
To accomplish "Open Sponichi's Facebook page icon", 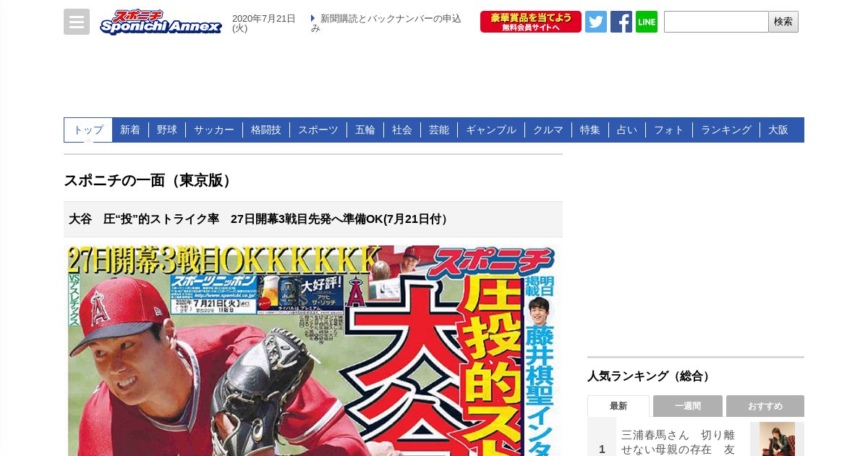I will coord(621,22).
